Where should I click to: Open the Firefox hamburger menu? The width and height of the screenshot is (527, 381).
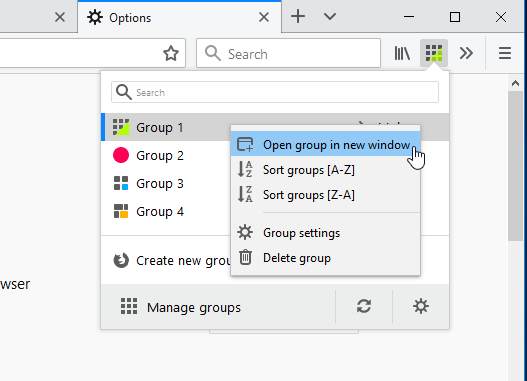click(x=505, y=53)
